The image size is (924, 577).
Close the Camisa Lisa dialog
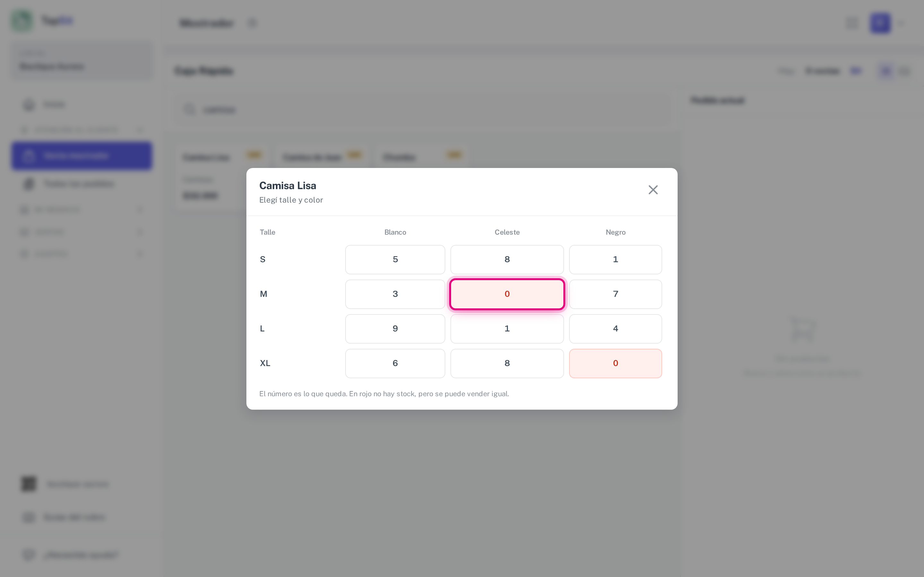[x=653, y=190]
